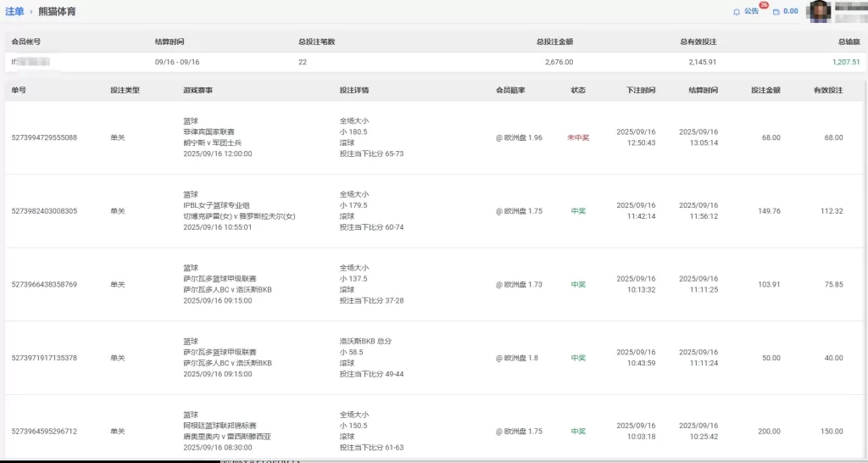The height and width of the screenshot is (463, 868).
Task: Click the announcement bell icon
Action: pos(737,12)
